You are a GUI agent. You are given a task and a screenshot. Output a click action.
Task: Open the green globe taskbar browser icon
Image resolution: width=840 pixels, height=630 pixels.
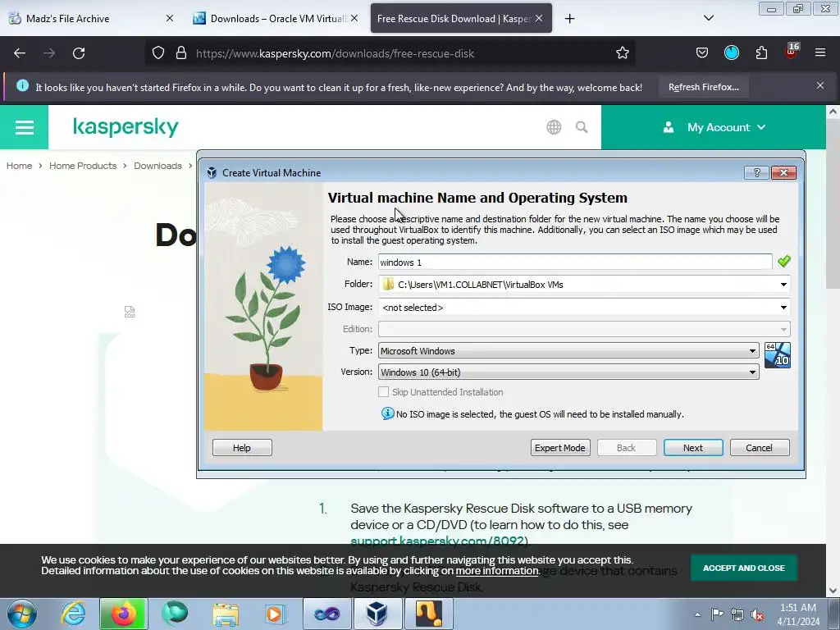coord(175,614)
